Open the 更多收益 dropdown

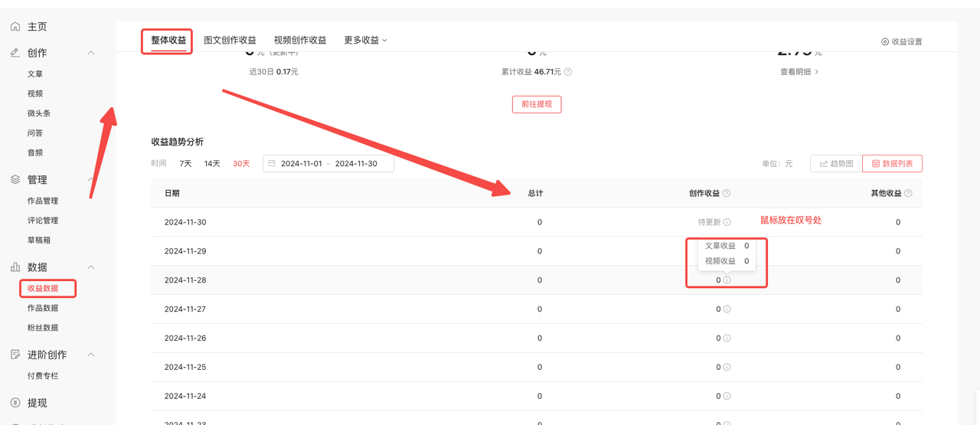tap(365, 41)
